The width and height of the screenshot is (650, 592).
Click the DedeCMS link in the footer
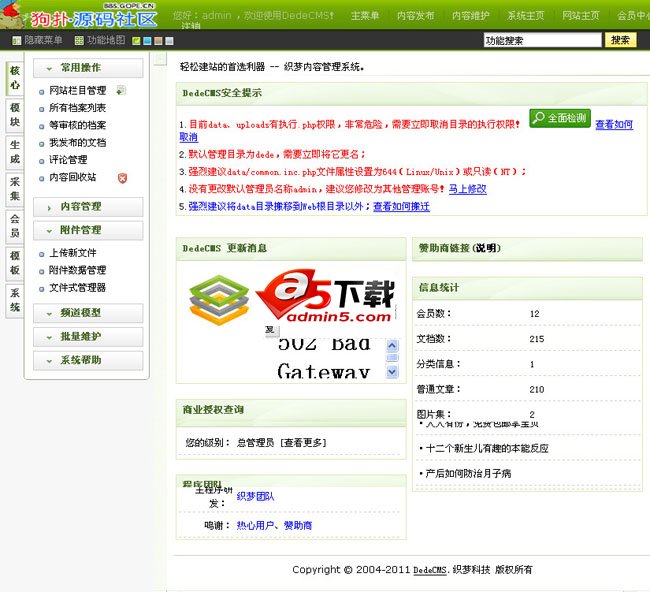[x=429, y=570]
